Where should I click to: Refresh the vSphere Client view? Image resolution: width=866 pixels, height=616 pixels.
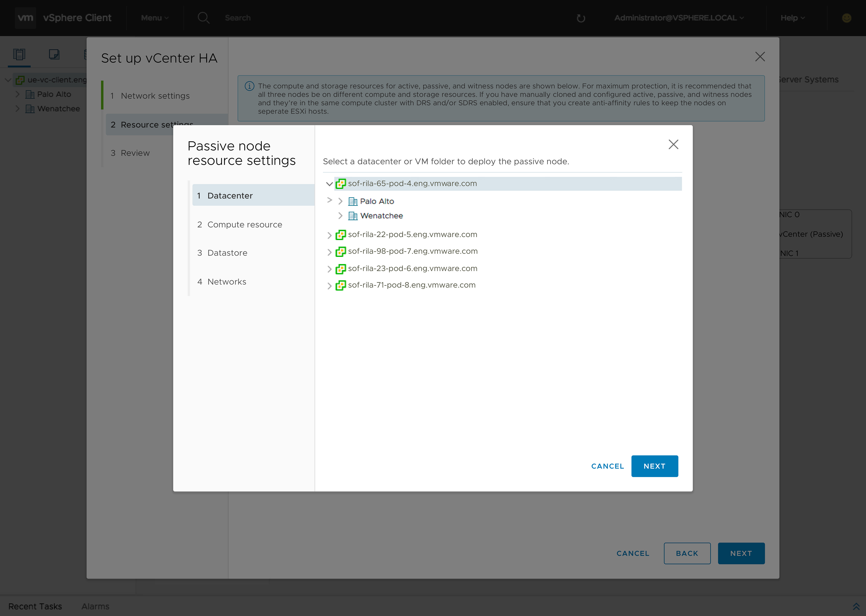point(581,18)
